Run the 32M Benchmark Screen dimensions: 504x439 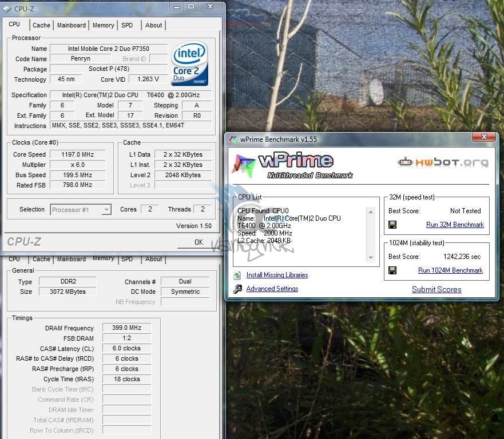[455, 225]
